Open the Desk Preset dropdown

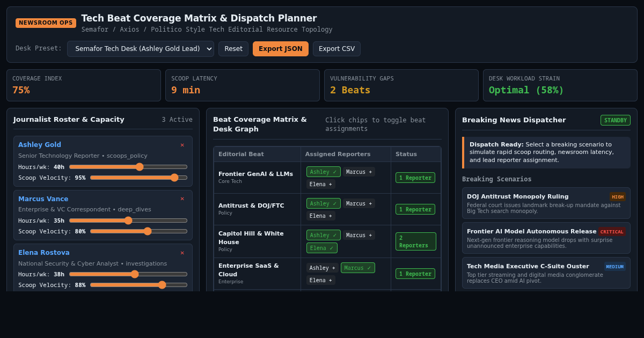click(x=141, y=49)
